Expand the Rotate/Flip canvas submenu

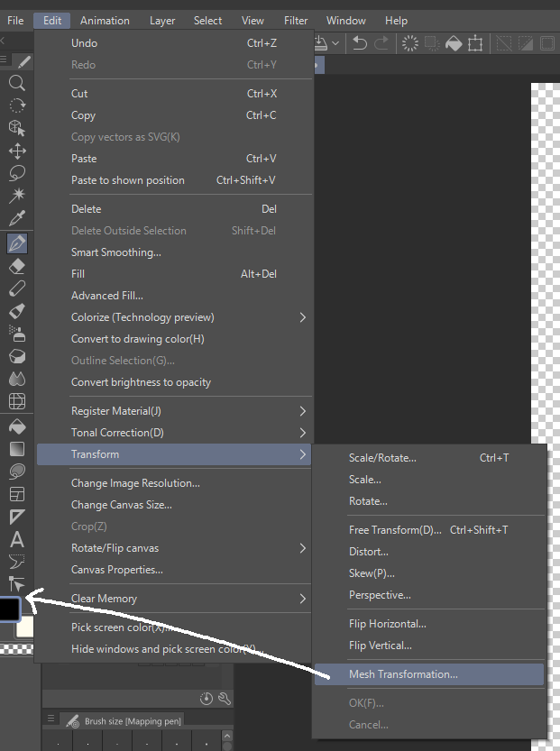pos(174,548)
